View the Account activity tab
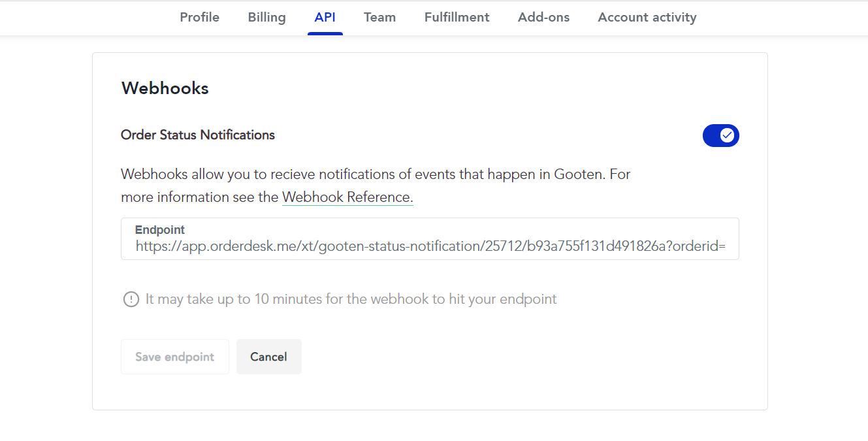The image size is (868, 441). click(647, 18)
